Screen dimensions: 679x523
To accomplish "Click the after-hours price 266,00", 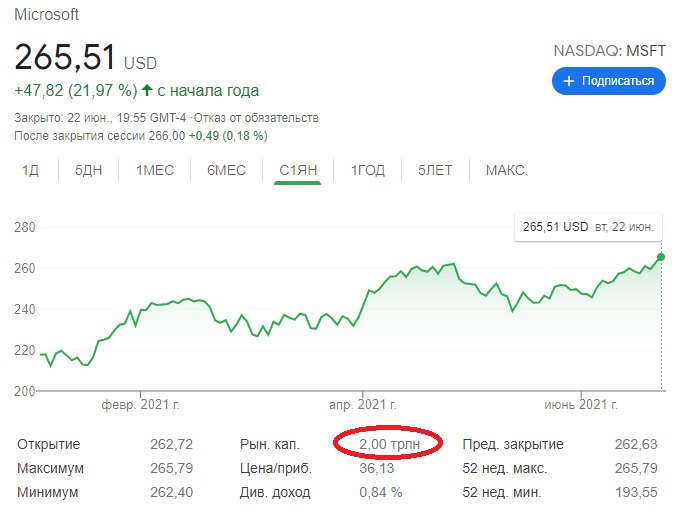I will 167,136.
